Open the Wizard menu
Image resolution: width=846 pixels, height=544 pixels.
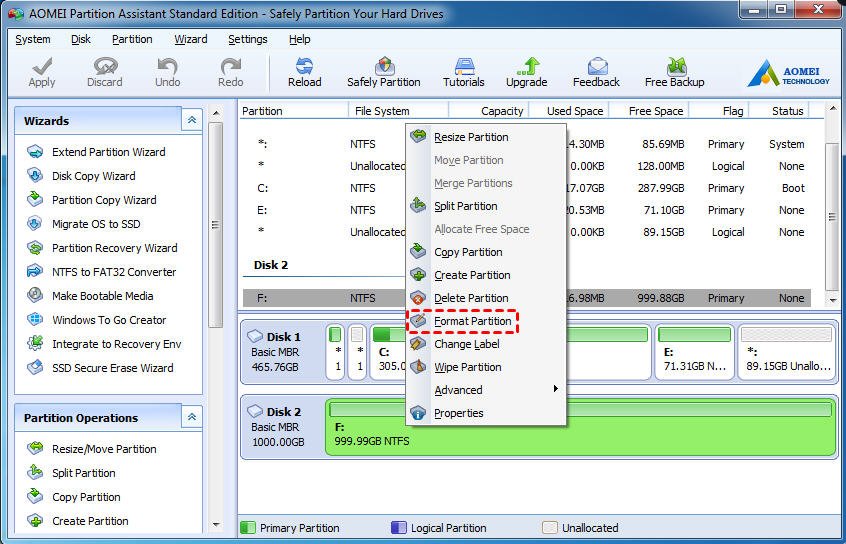(190, 39)
